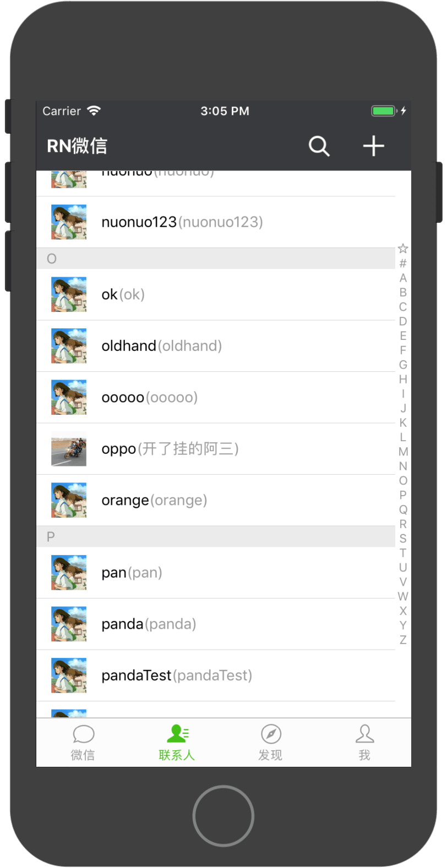The image size is (447, 868).
Task: Tap the ooooo contact avatar
Action: tap(69, 397)
